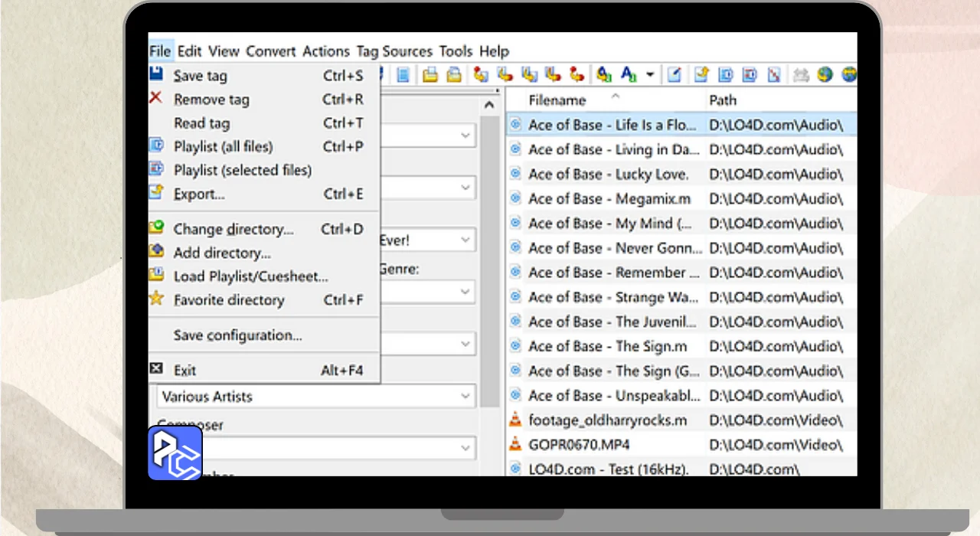Open the Tag Sources menu

(x=394, y=51)
